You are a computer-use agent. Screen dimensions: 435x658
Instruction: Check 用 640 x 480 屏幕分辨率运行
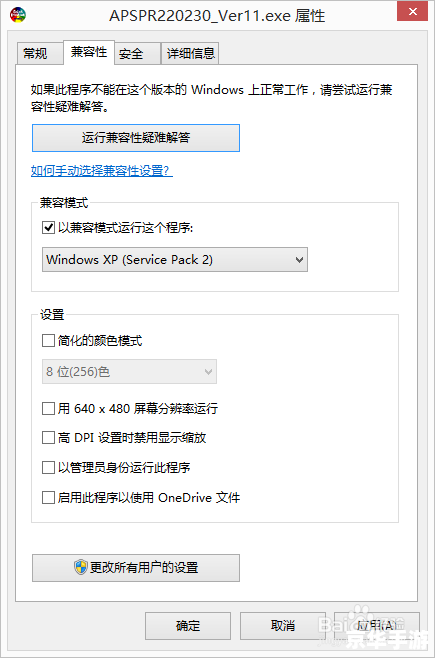pos(48,408)
